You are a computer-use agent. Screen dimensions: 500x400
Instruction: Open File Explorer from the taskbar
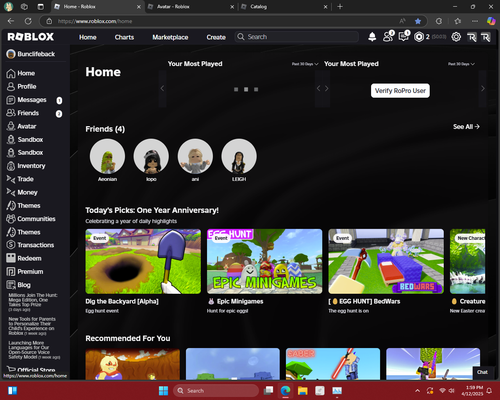click(x=303, y=391)
